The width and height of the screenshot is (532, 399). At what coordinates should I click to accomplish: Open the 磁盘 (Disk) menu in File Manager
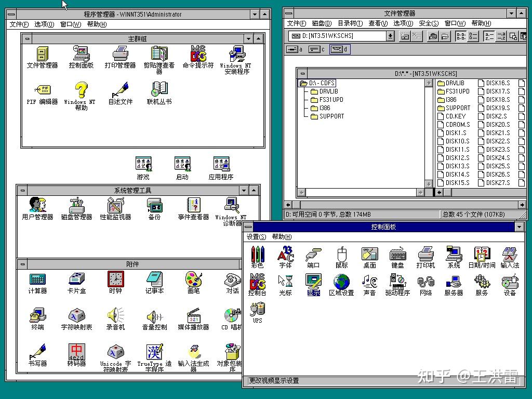point(322,23)
